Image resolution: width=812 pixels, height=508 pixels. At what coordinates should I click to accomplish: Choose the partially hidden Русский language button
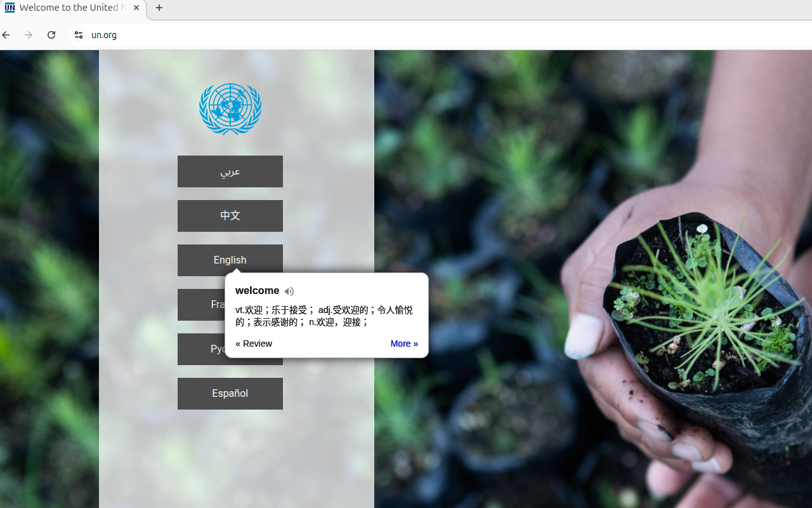pos(201,349)
